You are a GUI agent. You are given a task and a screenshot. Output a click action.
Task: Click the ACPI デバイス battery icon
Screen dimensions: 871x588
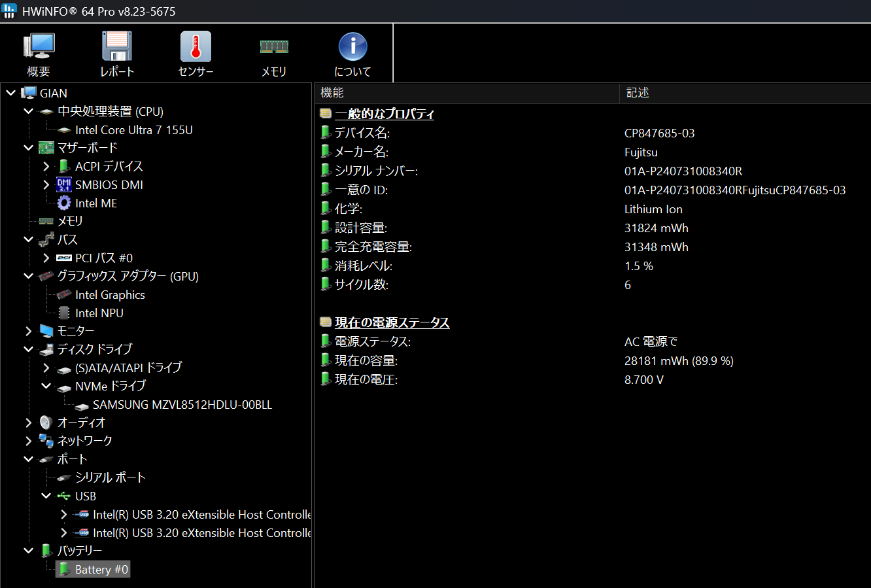tap(64, 166)
